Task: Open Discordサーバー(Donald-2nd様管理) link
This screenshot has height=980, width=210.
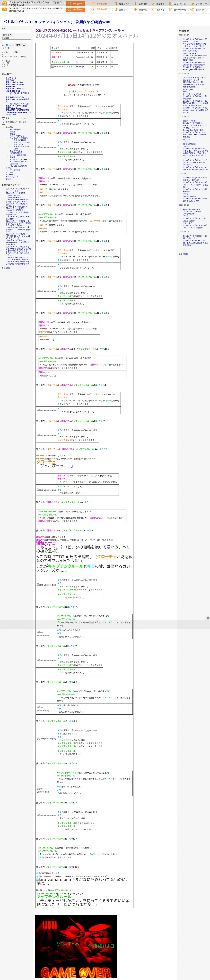Action: click(x=19, y=165)
